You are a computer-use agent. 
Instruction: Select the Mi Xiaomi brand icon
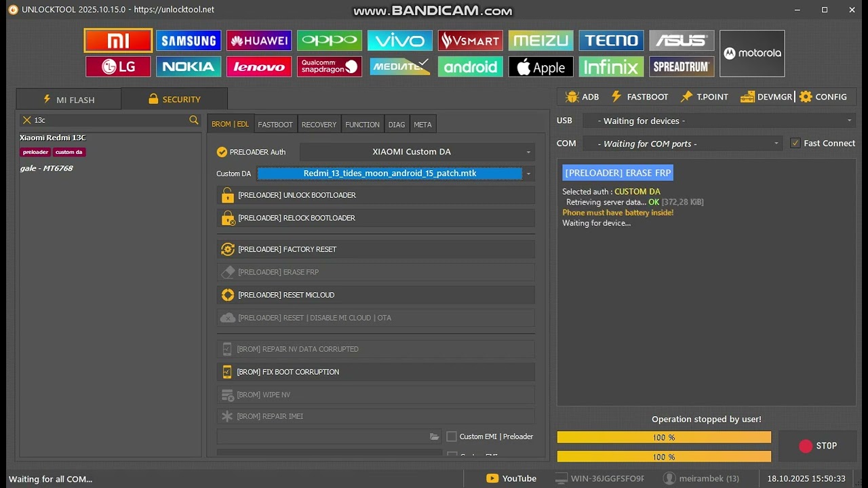tap(118, 41)
